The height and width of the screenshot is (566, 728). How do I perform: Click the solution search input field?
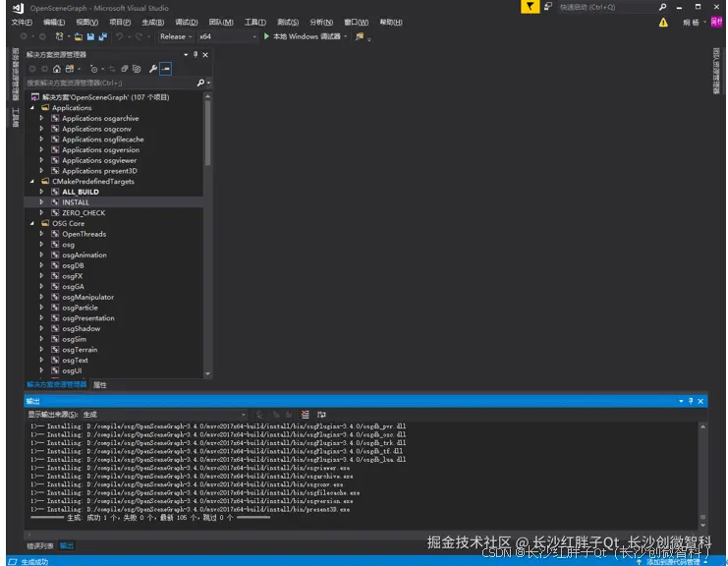tap(110, 83)
